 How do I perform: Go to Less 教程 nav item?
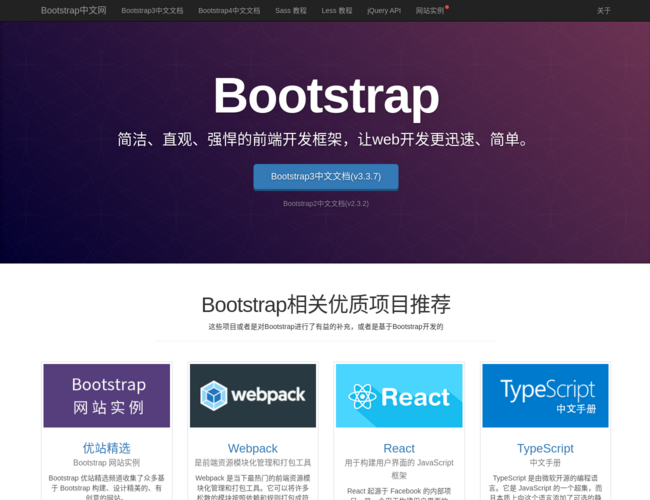coord(337,11)
